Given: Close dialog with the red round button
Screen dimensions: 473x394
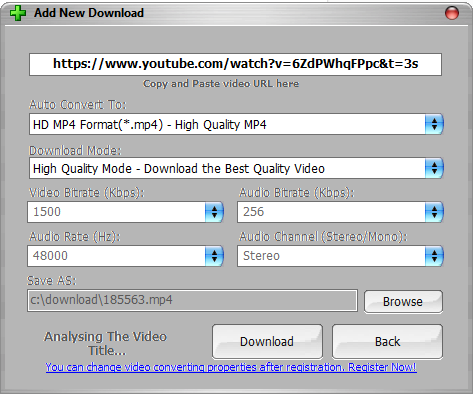Looking at the screenshot, I should pos(452,13).
